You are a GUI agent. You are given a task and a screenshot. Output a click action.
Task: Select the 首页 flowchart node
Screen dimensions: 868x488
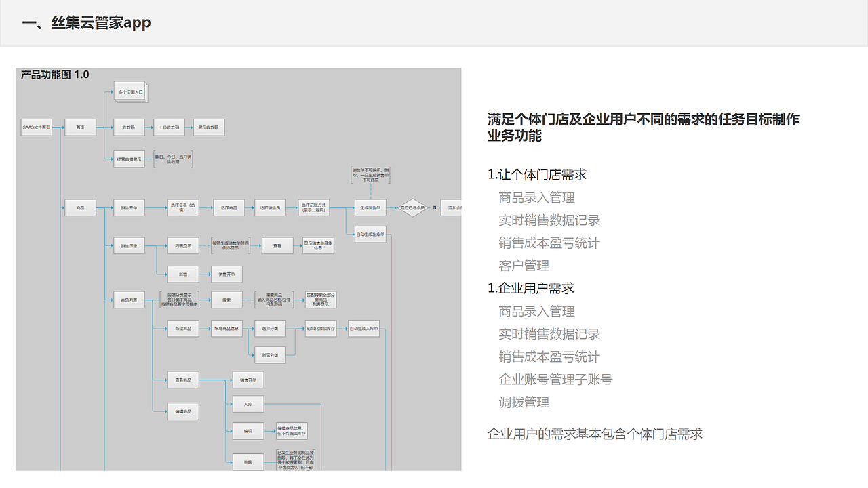(x=81, y=127)
